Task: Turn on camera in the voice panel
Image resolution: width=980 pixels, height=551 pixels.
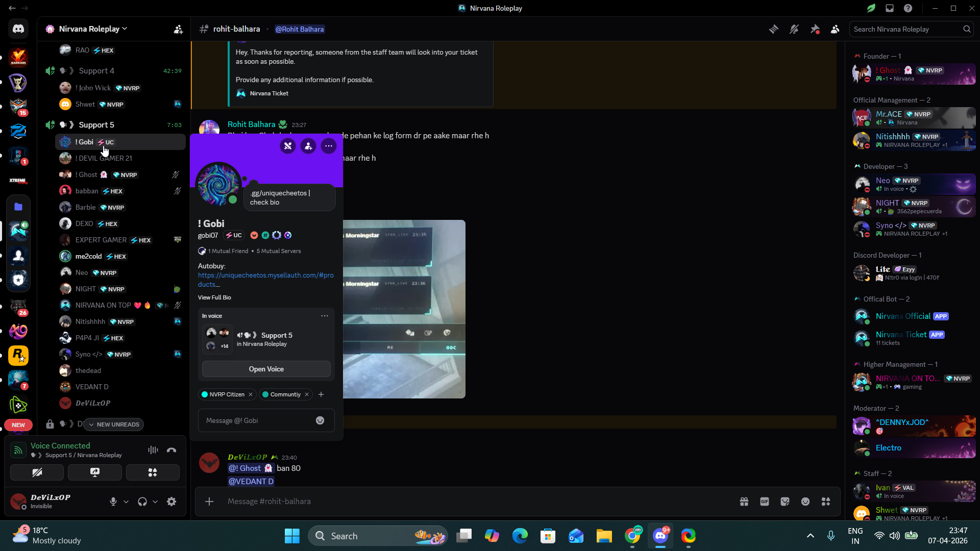Action: point(37,472)
